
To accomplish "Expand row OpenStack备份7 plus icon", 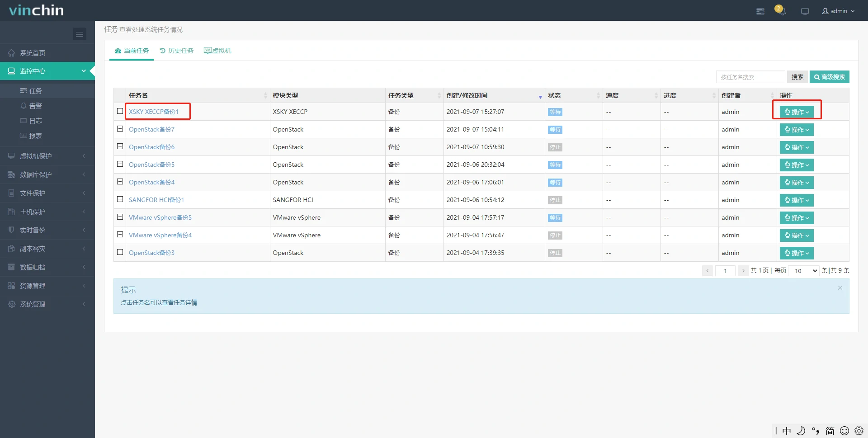I will (x=120, y=129).
